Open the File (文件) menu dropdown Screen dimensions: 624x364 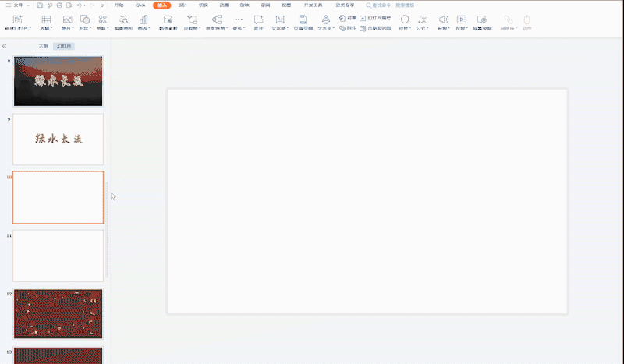tap(22, 5)
